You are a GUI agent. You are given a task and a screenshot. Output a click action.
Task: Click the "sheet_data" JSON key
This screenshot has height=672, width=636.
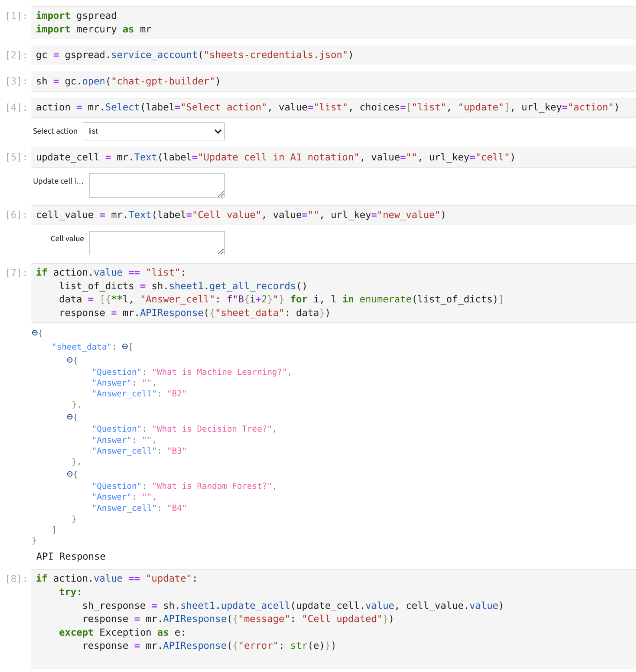(x=82, y=347)
